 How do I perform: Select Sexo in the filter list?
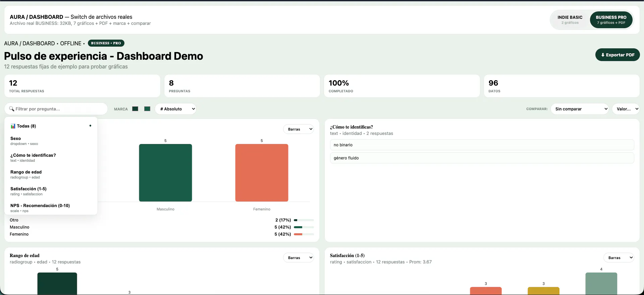pyautogui.click(x=51, y=141)
